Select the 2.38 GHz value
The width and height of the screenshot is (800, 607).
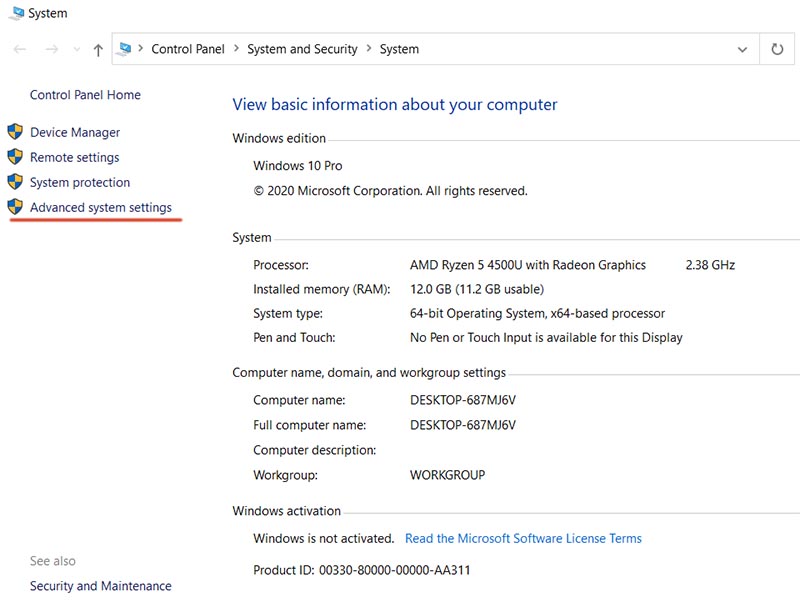[710, 265]
